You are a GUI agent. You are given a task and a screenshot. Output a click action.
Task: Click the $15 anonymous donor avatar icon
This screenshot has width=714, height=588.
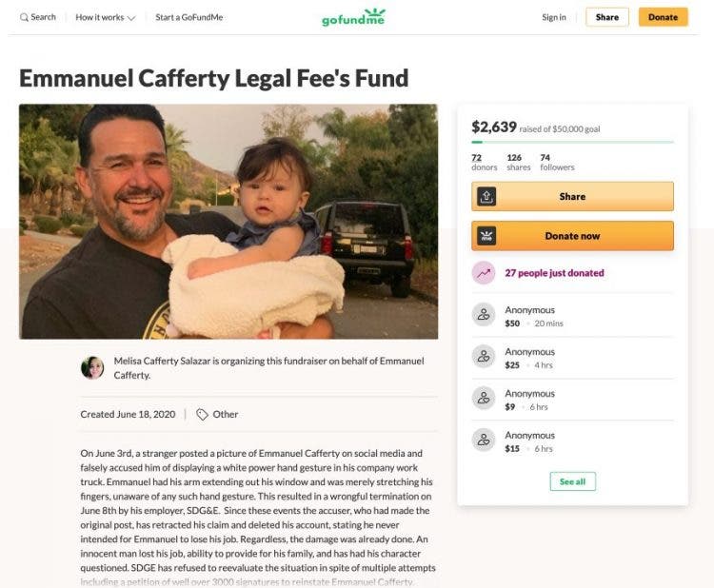[x=484, y=441]
